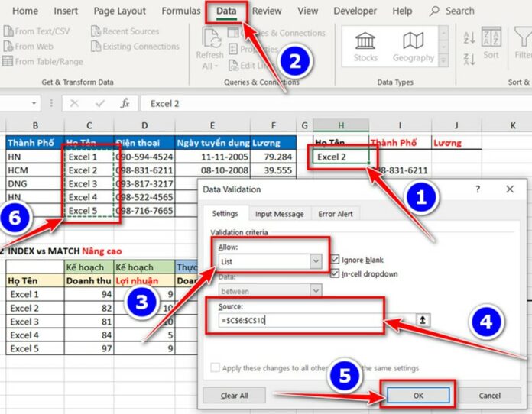
Task: Toggle the Filter funnel icon
Action: coord(523,37)
